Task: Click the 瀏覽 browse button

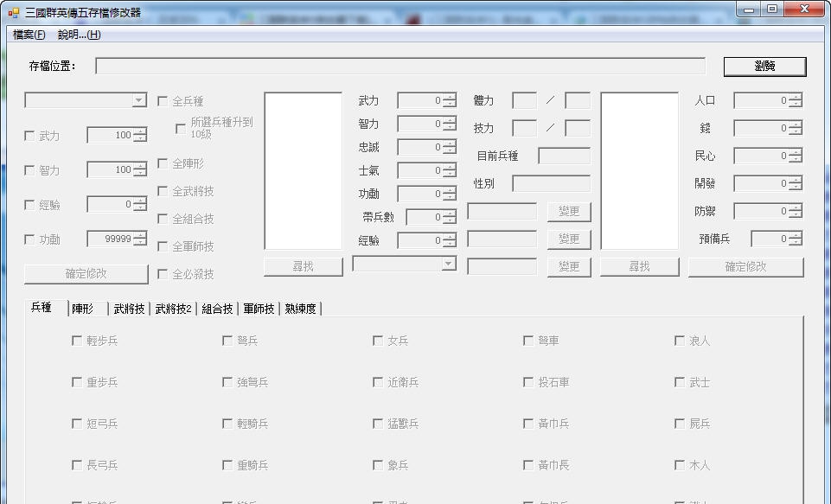Action: click(x=764, y=67)
